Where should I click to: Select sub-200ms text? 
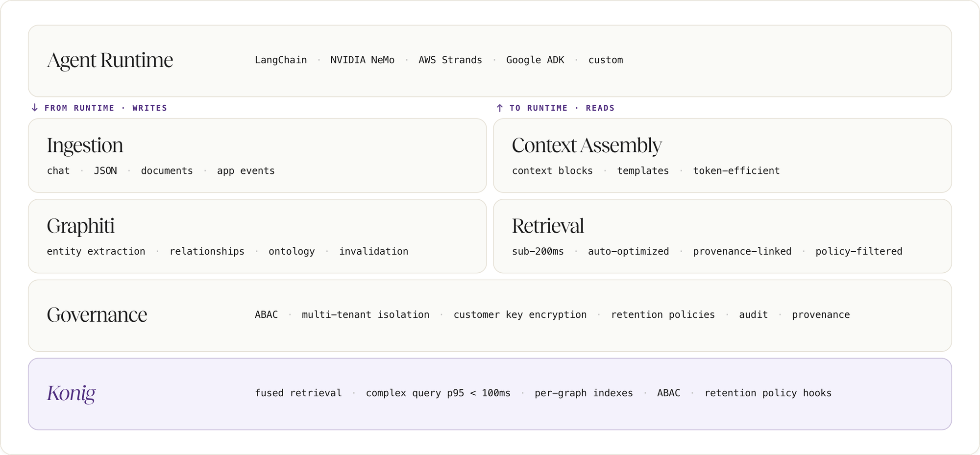tap(538, 251)
